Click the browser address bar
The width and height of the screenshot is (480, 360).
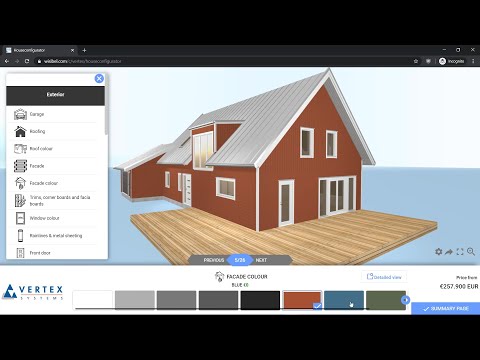[x=223, y=61]
